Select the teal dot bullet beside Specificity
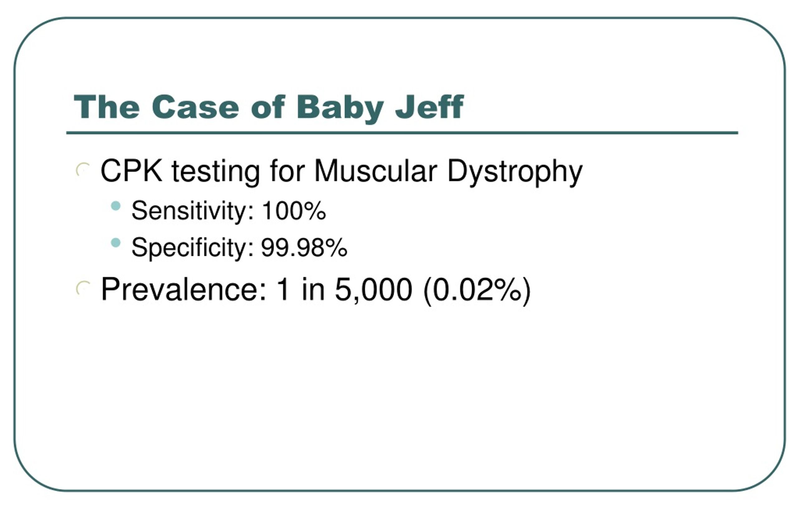This screenshot has width=798, height=532. click(116, 242)
